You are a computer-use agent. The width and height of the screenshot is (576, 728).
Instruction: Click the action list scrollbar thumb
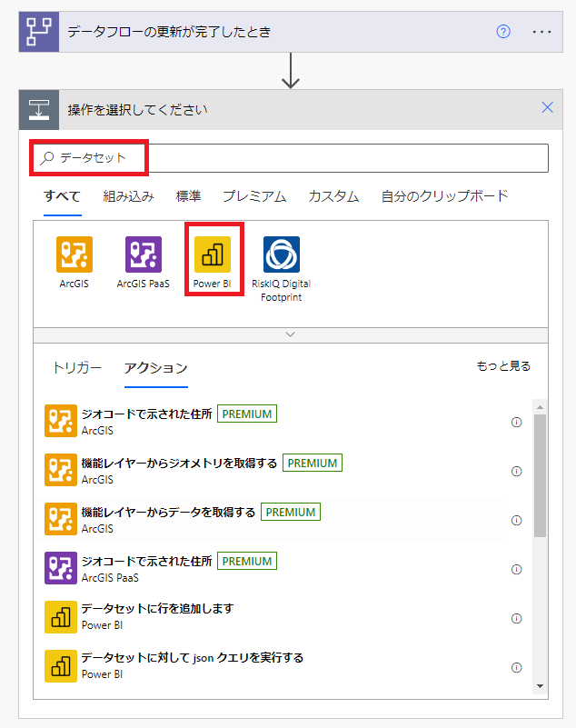click(540, 476)
